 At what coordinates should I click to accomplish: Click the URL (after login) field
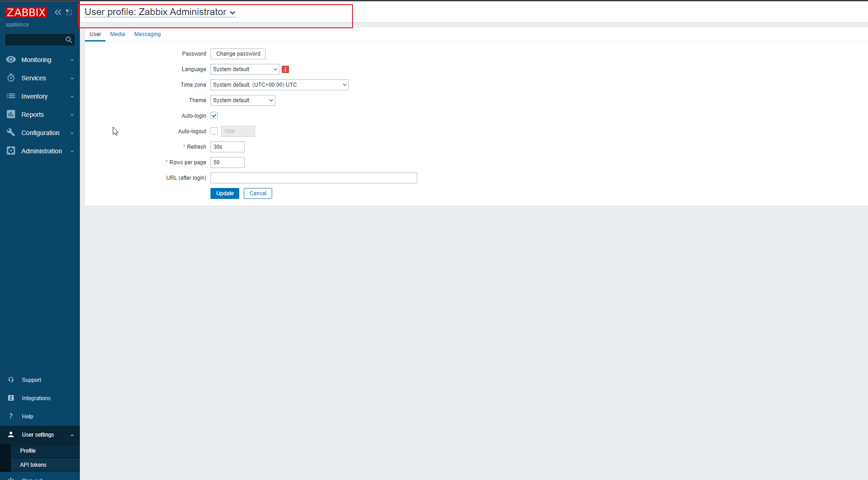pos(314,178)
